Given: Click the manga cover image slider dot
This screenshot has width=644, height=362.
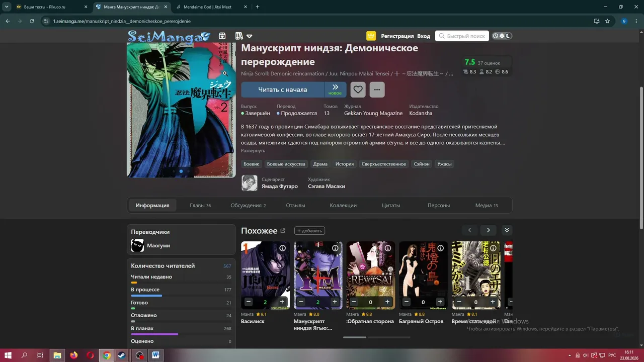Looking at the screenshot, I should (181, 171).
